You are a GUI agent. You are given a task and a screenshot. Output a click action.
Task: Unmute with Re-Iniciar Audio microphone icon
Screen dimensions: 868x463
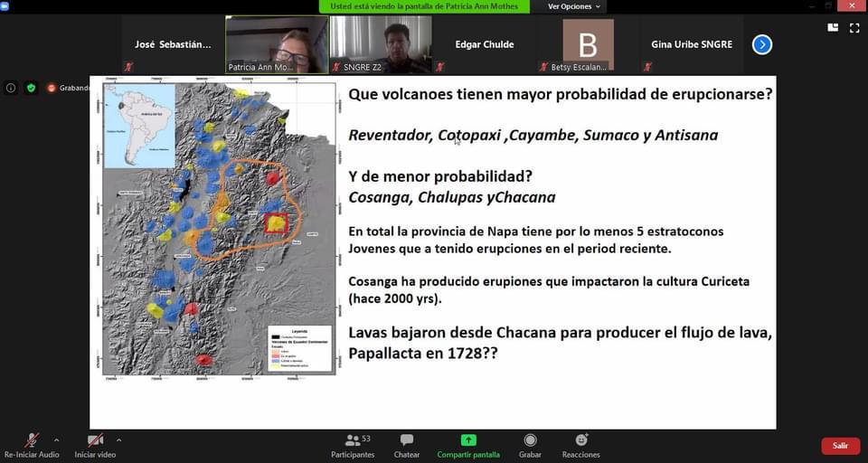tap(32, 440)
